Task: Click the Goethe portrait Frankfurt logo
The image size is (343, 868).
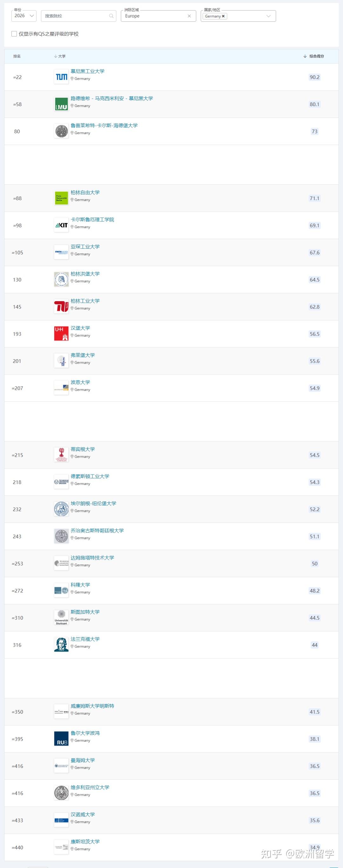Action: coord(61,645)
